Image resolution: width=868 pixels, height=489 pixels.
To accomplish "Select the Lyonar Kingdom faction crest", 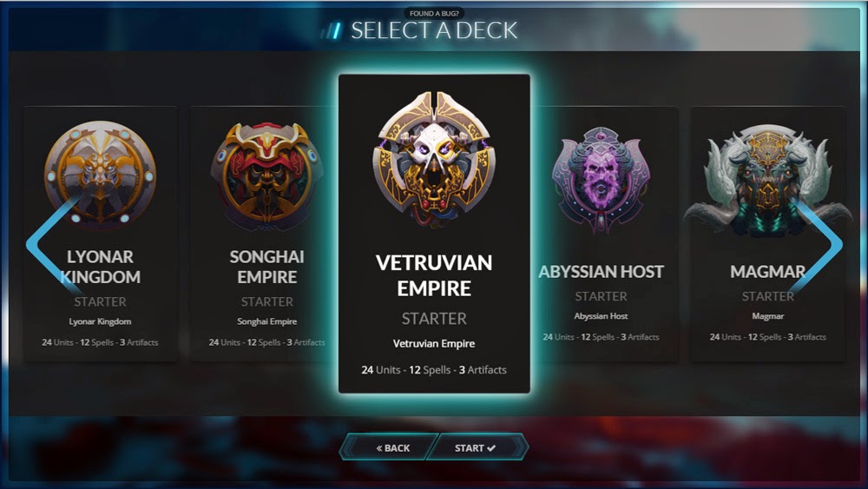I will (x=100, y=172).
